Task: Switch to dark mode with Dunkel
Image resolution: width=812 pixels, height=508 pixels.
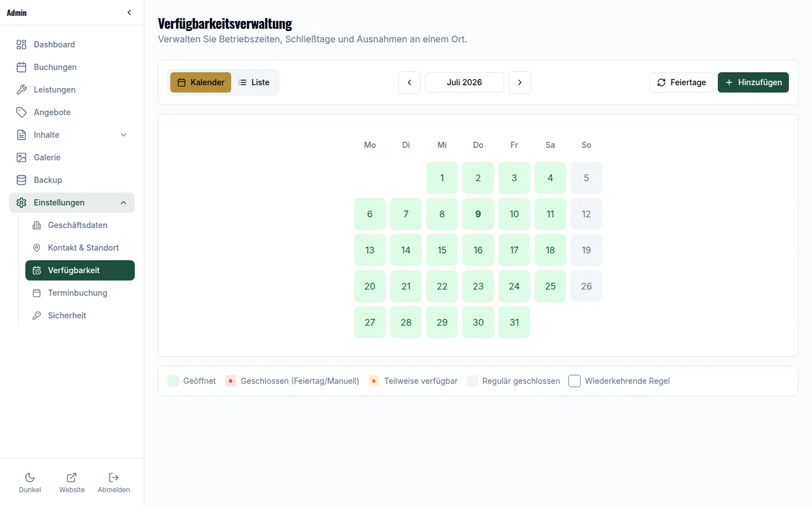Action: point(30,483)
